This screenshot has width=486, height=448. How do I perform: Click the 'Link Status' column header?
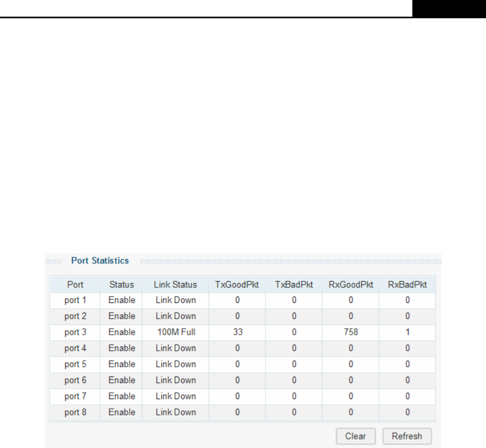click(176, 285)
